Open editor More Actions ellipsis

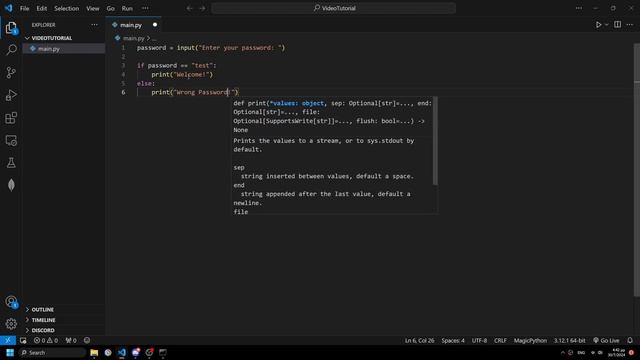click(630, 25)
